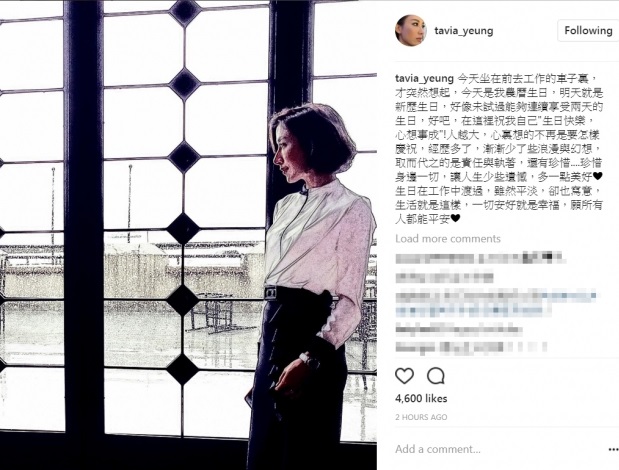619x470 pixels.
Task: Click the blurred two-line comment
Action: [496, 303]
